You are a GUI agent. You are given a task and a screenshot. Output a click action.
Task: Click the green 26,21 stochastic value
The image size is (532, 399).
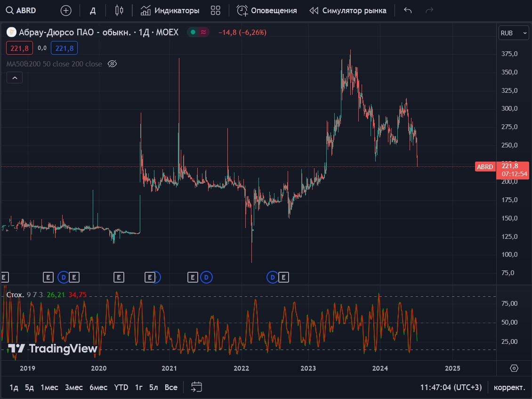click(x=56, y=295)
